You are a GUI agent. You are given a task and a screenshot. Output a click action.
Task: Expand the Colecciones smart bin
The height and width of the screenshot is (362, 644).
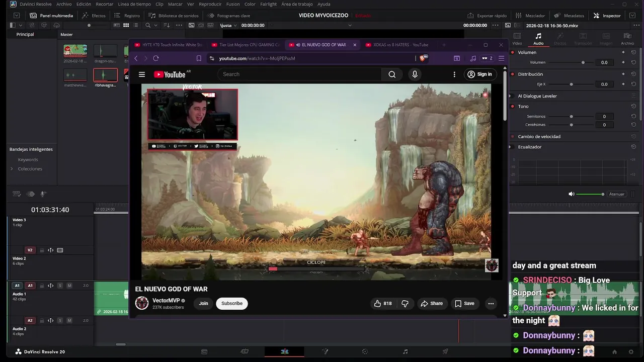(12, 168)
